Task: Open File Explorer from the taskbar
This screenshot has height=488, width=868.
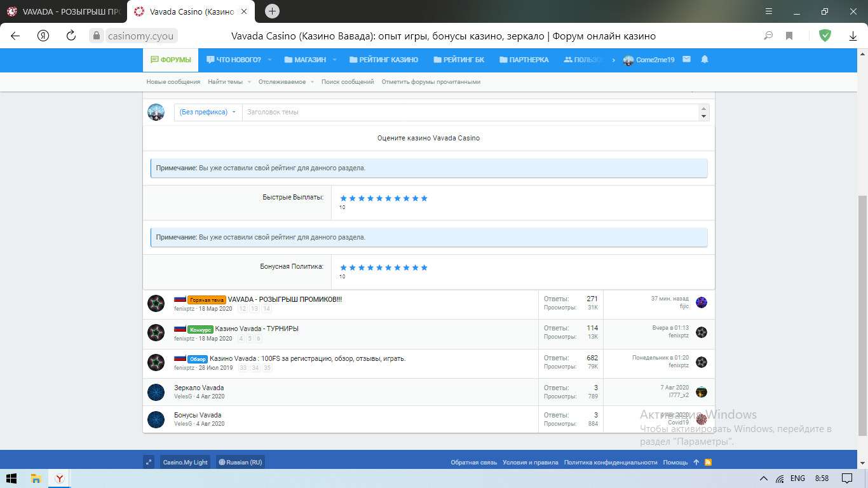Action: tap(36, 478)
